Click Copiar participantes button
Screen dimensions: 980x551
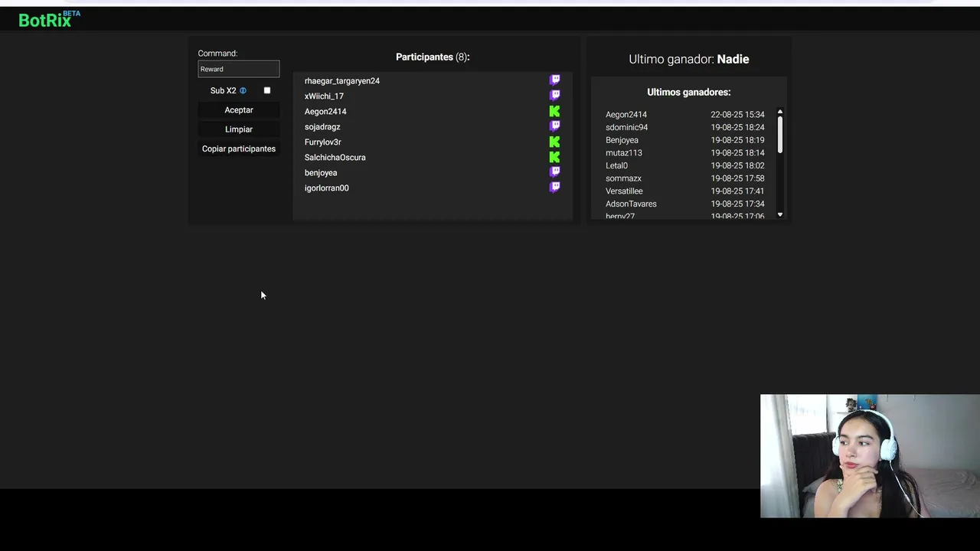(239, 148)
